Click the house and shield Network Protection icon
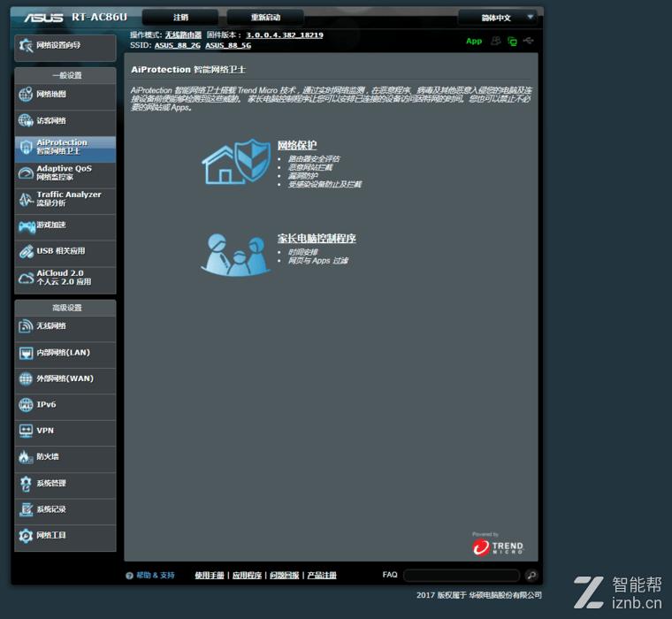The width and height of the screenshot is (672, 619). click(236, 162)
